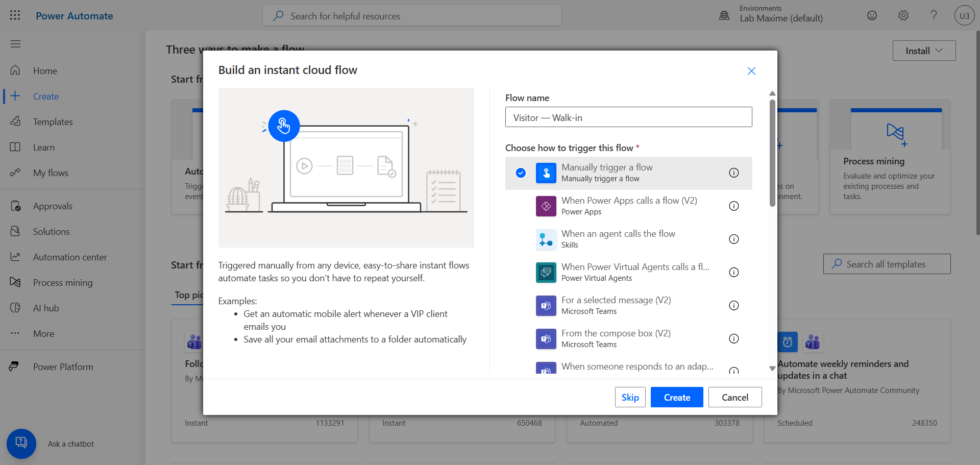Image resolution: width=980 pixels, height=465 pixels.
Task: Show info for Power Virtual Agents trigger
Action: click(733, 273)
